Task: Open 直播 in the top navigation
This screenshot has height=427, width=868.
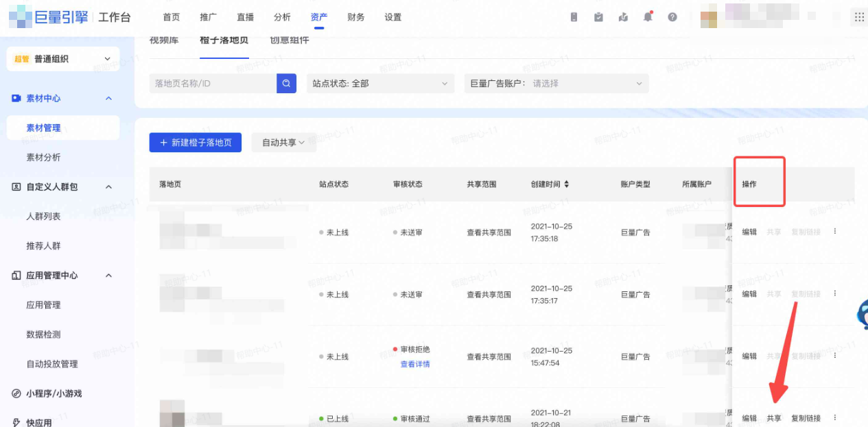Action: pos(245,17)
